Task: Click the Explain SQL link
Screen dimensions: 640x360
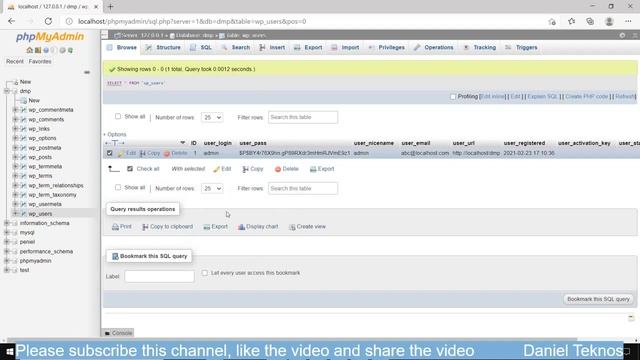Action: [x=542, y=97]
